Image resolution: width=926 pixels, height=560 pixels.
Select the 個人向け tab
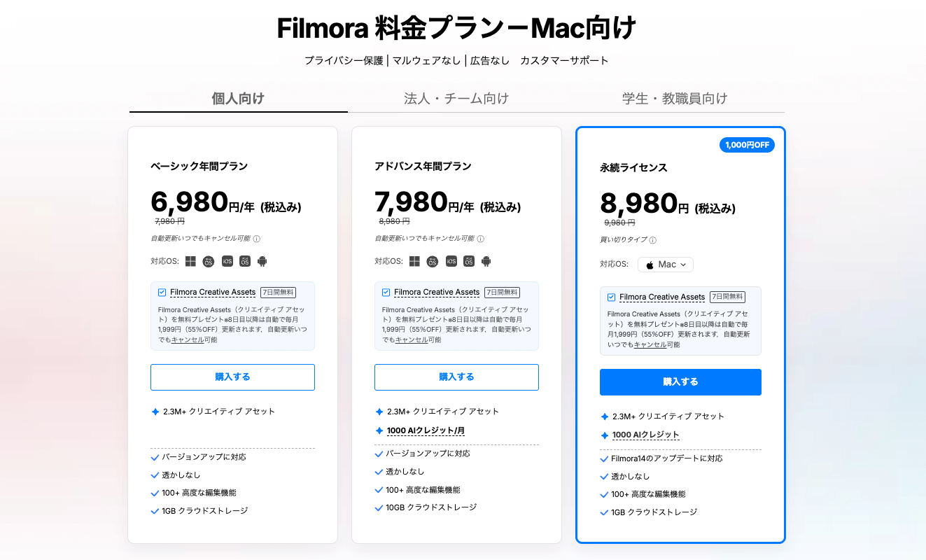pyautogui.click(x=238, y=99)
